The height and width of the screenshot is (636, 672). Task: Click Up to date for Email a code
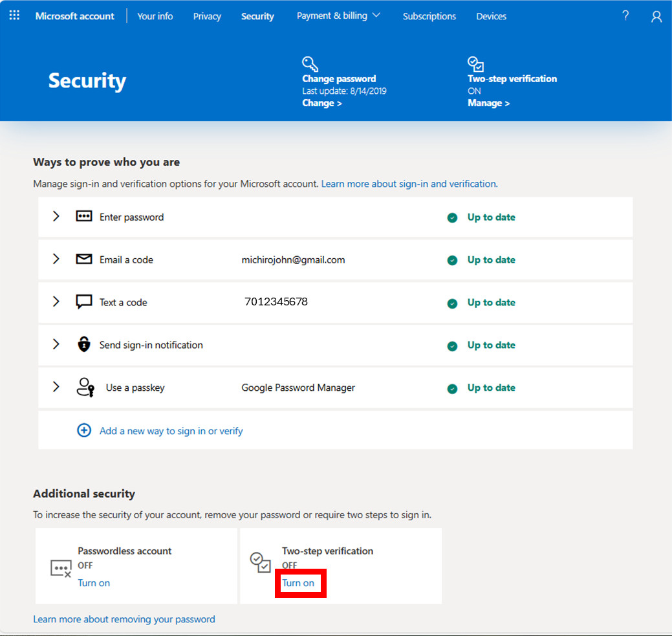[491, 259]
